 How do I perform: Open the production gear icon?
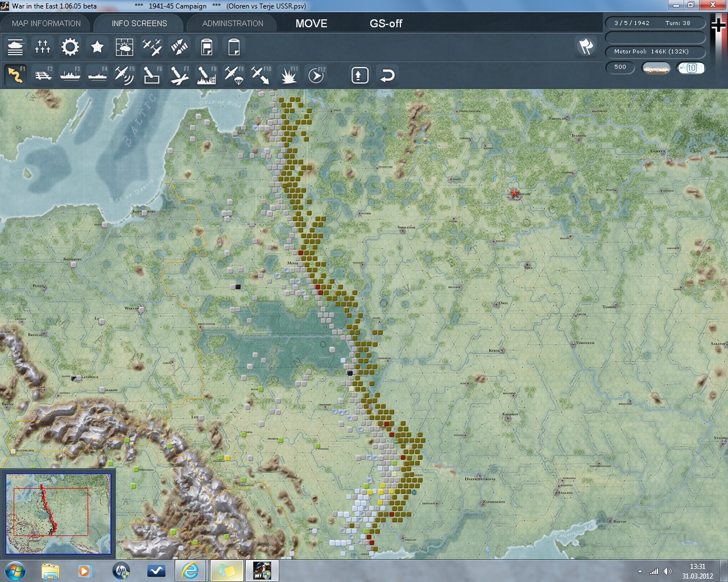pyautogui.click(x=70, y=47)
